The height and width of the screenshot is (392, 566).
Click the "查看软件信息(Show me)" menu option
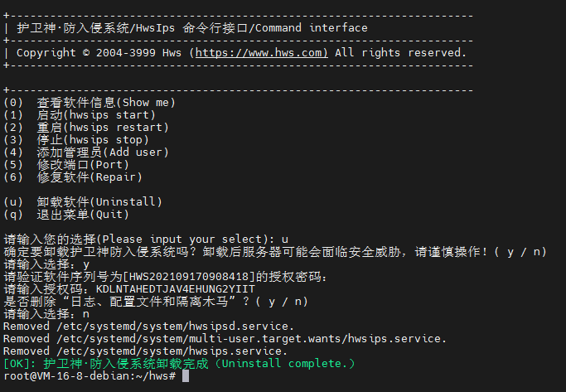(89, 102)
